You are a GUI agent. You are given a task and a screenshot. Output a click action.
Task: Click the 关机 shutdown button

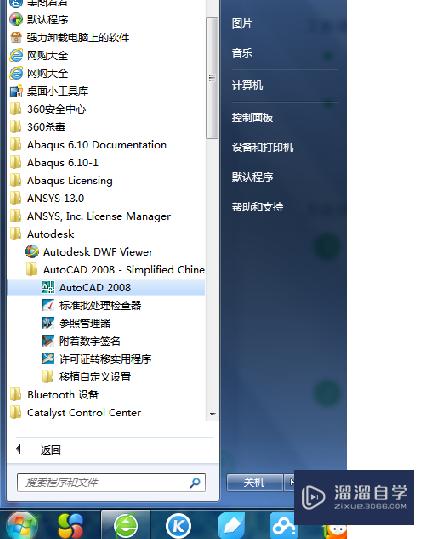[x=254, y=483]
